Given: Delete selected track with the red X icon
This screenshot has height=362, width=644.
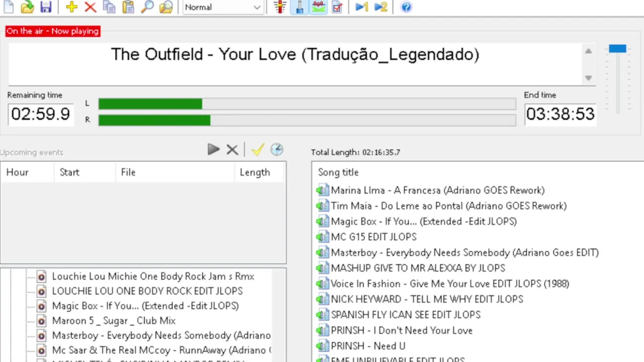Looking at the screenshot, I should [90, 7].
